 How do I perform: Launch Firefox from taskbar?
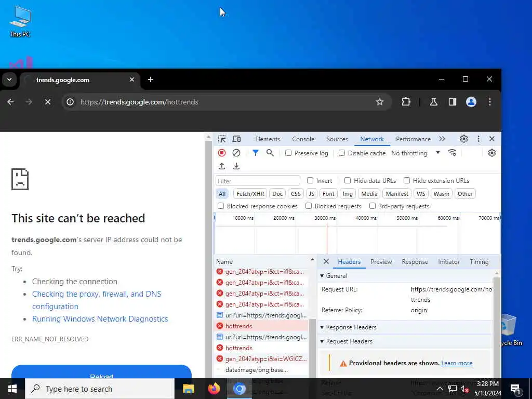coord(214,389)
